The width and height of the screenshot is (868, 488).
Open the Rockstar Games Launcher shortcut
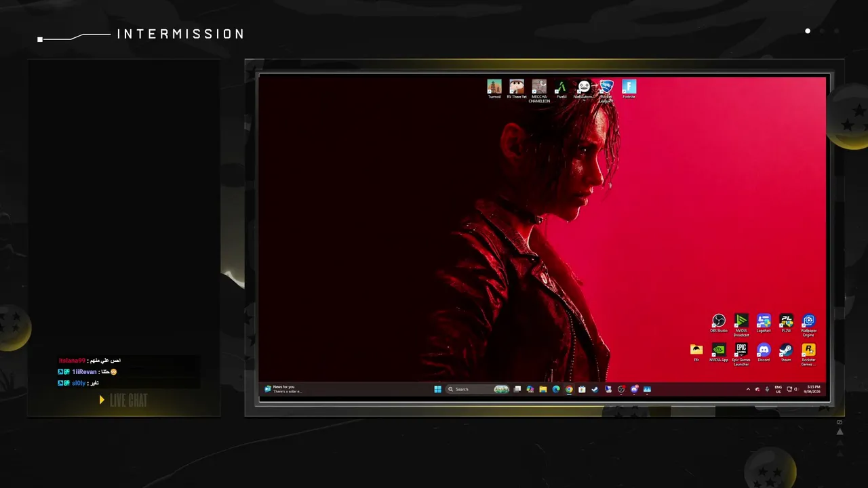click(x=808, y=354)
